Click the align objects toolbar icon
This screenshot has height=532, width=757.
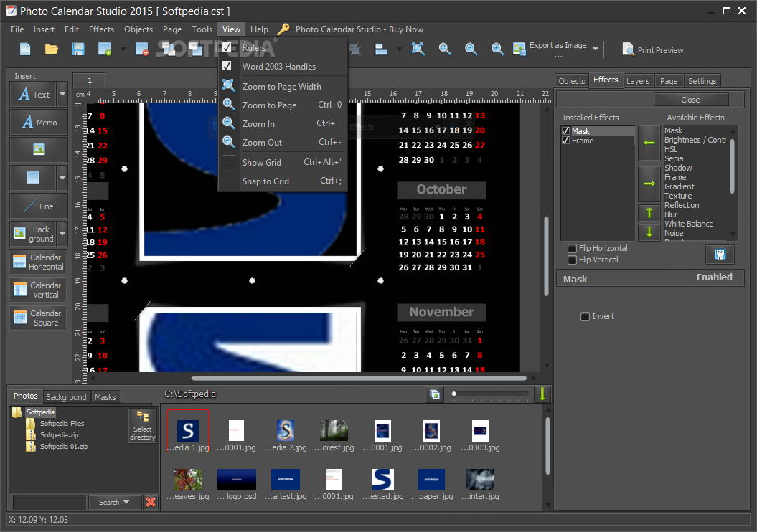[x=382, y=49]
